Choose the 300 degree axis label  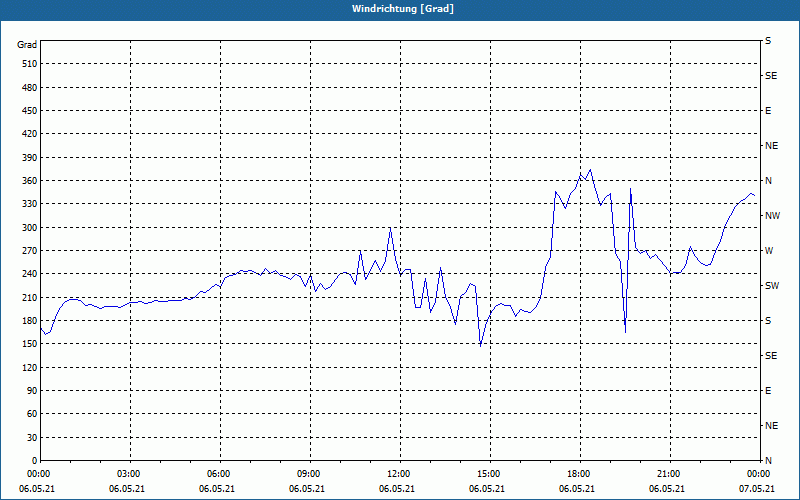pos(30,227)
